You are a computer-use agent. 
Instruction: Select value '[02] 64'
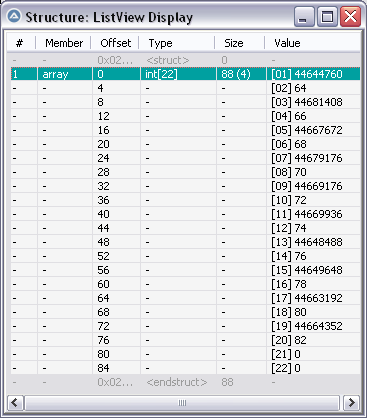[289, 88]
